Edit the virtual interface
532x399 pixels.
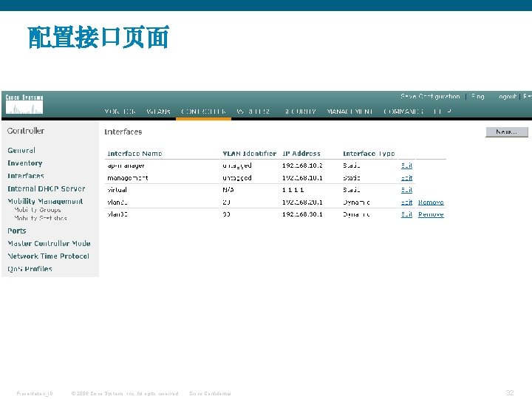click(x=406, y=190)
